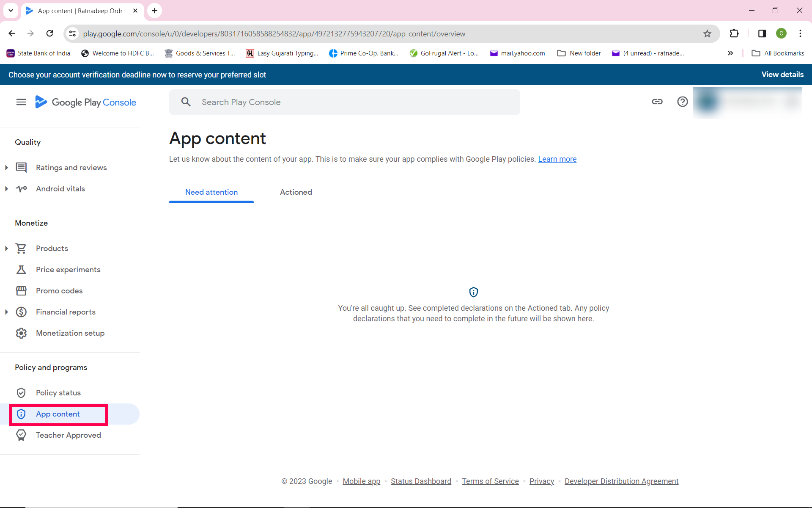Open the hamburger navigation menu
The height and width of the screenshot is (508, 812).
coord(21,102)
